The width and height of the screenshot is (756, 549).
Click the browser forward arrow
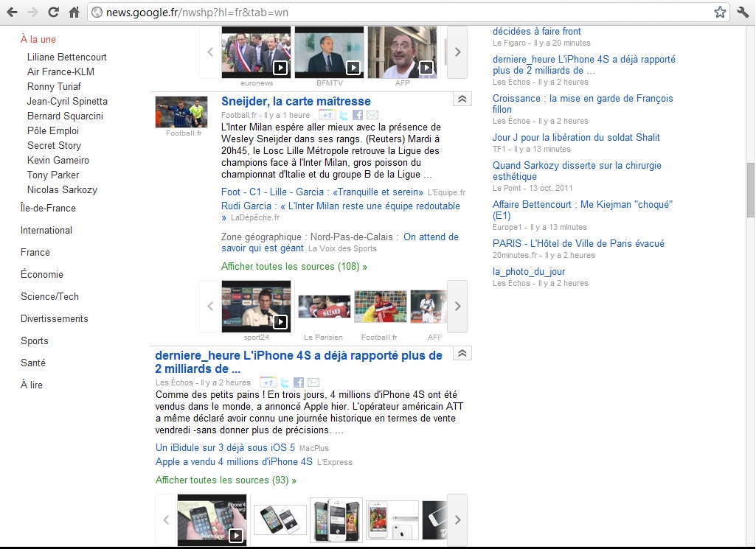[32, 12]
